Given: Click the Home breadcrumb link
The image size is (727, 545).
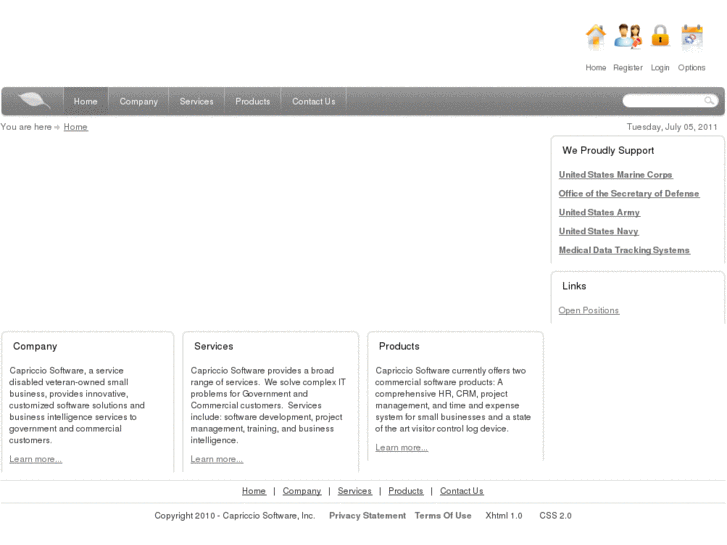Looking at the screenshot, I should pos(76,127).
